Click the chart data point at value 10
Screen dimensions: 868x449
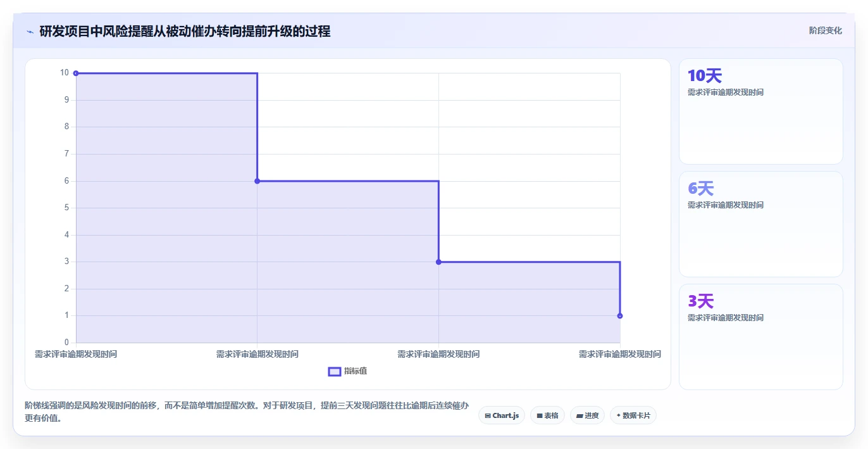coord(76,73)
